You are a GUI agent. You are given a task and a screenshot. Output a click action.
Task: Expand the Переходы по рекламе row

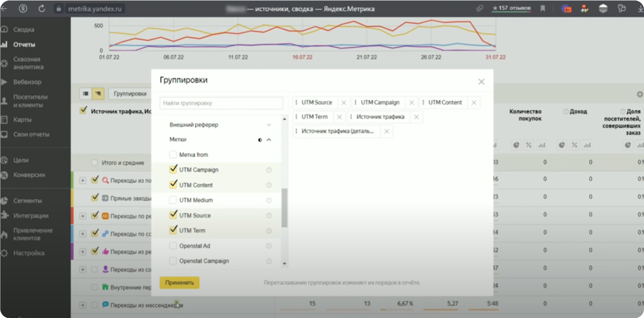click(x=83, y=216)
